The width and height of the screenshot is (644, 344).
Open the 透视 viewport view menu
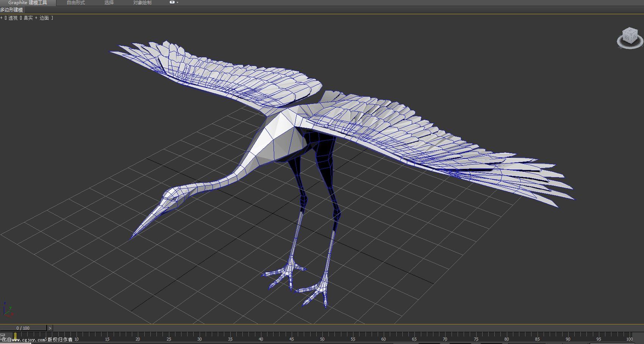tap(13, 18)
